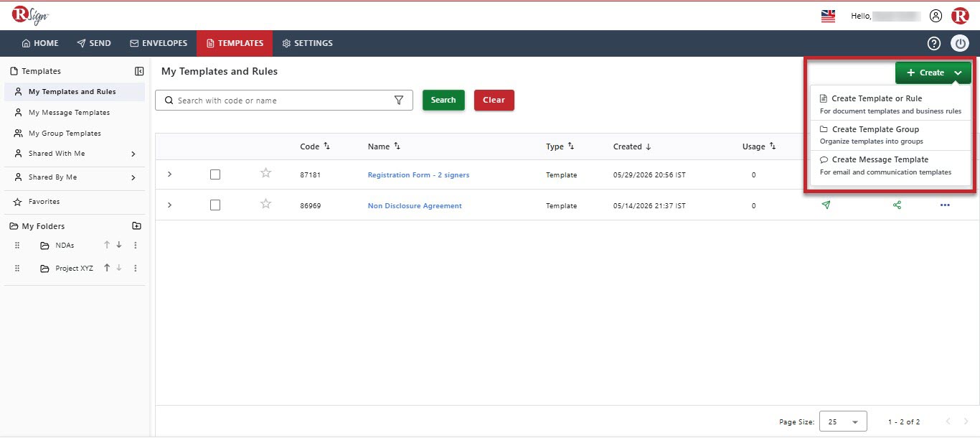The height and width of the screenshot is (438, 980).
Task: Sort by the Type column
Action: [x=571, y=146]
